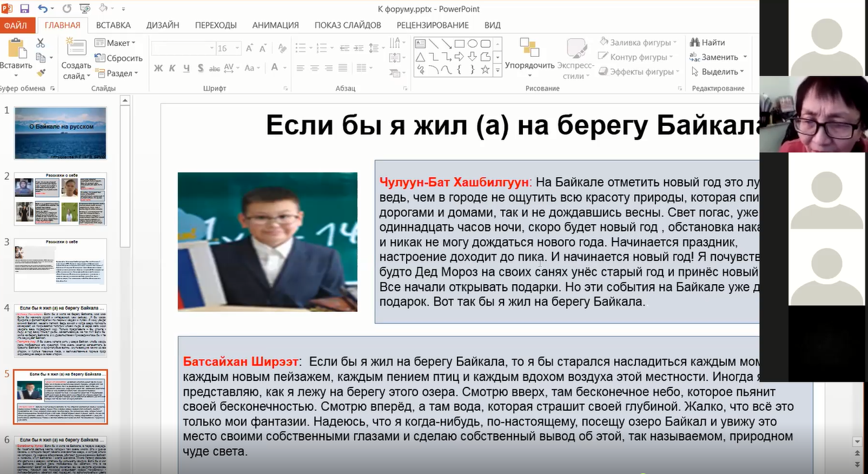Image resolution: width=868 pixels, height=474 pixels.
Task: Toggle italic К formatting
Action: tap(172, 68)
